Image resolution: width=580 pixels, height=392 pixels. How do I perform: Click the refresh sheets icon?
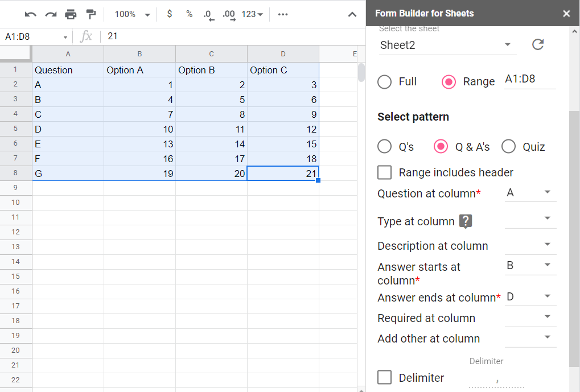[537, 44]
